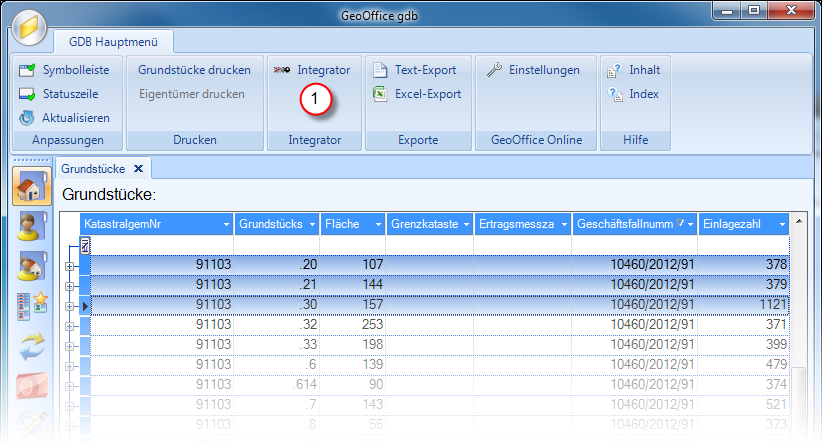Select the list with star sidebar icon
Screen dimensions: 822x445
pyautogui.click(x=31, y=306)
